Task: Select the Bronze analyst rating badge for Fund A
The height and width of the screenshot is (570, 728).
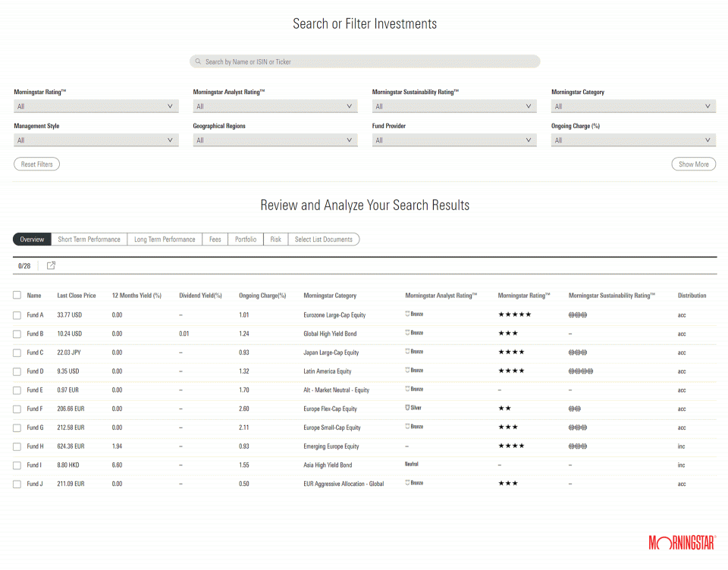Action: tap(414, 314)
